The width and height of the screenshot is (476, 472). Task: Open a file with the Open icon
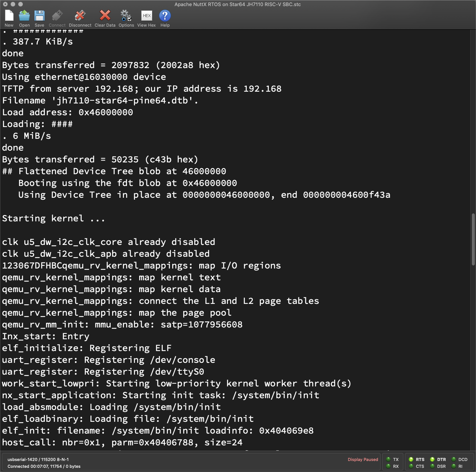click(x=24, y=16)
